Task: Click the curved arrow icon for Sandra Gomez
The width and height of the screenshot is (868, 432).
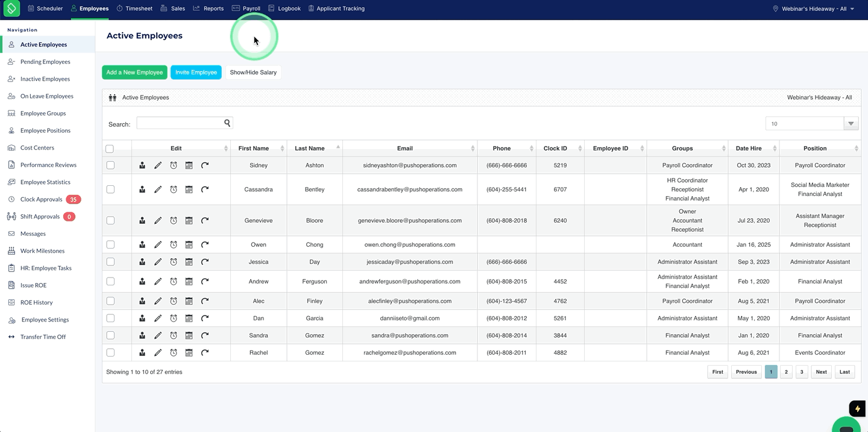Action: [x=205, y=335]
